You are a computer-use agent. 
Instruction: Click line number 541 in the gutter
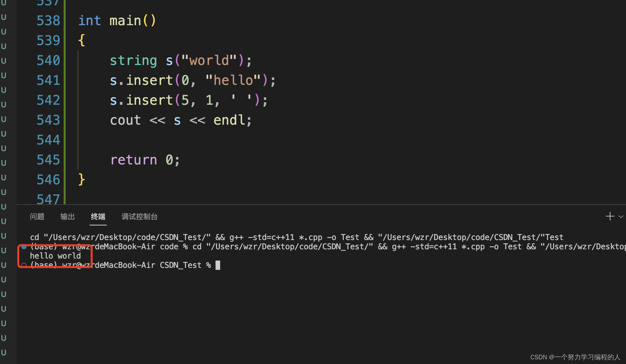click(x=48, y=80)
